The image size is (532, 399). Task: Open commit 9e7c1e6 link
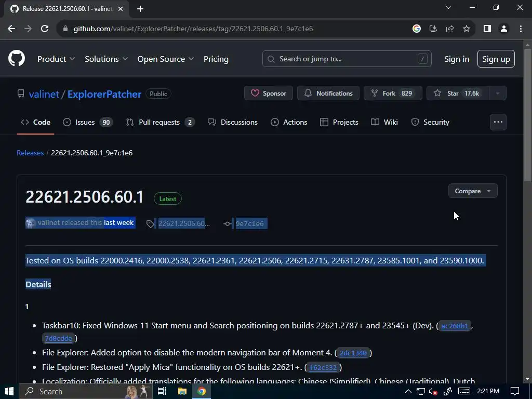coord(250,223)
